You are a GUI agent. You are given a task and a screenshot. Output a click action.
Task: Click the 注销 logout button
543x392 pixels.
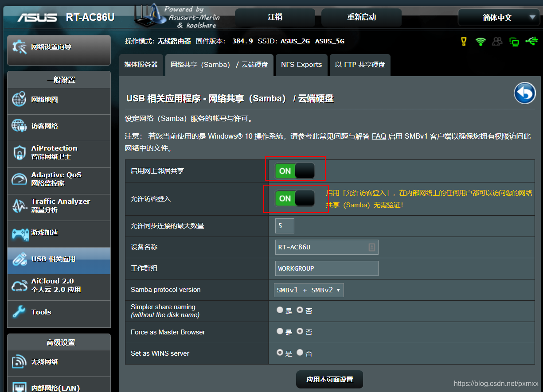tap(275, 17)
